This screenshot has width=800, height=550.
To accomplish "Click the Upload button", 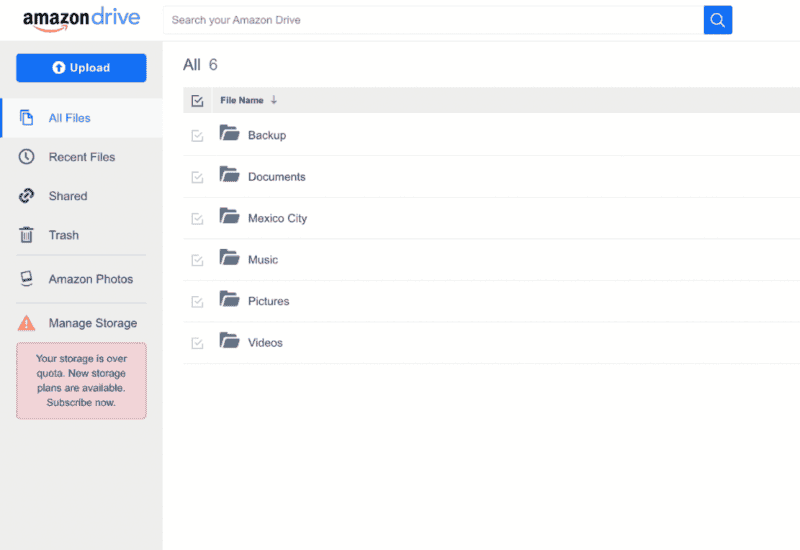I will (x=81, y=68).
